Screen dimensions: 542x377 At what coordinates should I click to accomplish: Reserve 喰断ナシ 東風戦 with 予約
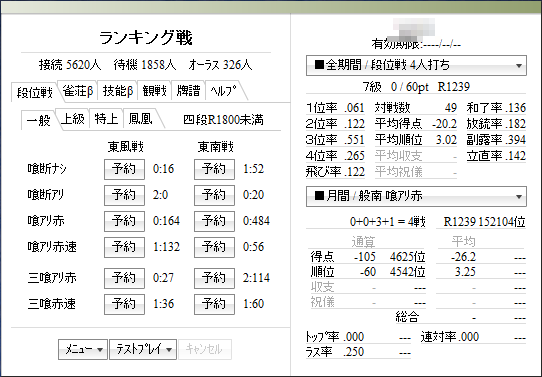tap(124, 169)
